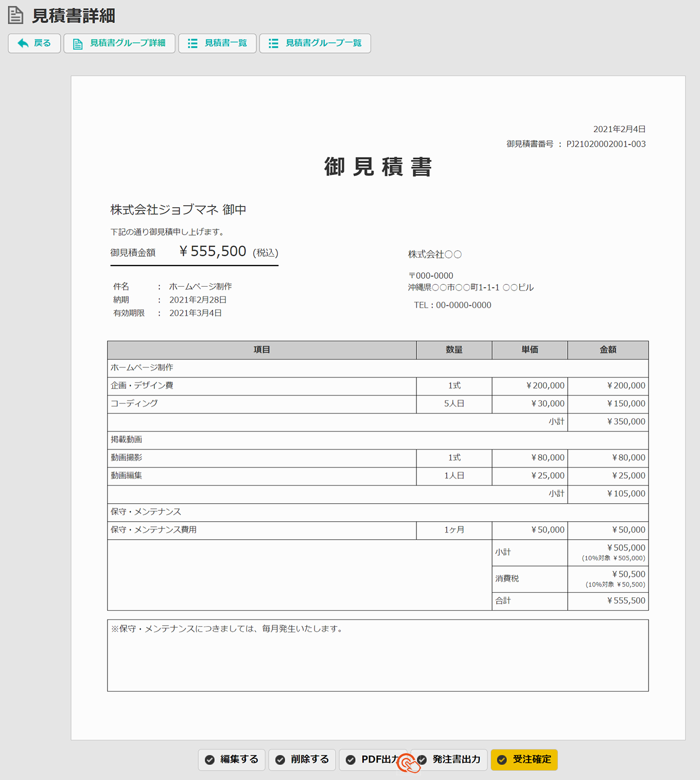This screenshot has height=780, width=700.
Task: Edit the estimate with 編集する
Action: tap(232, 760)
